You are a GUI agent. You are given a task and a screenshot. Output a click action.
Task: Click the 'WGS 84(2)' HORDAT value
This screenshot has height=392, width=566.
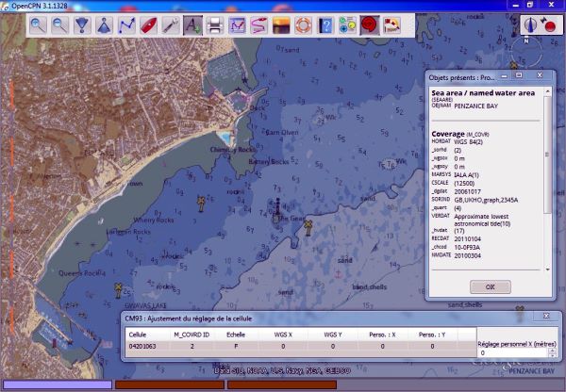pyautogui.click(x=468, y=141)
